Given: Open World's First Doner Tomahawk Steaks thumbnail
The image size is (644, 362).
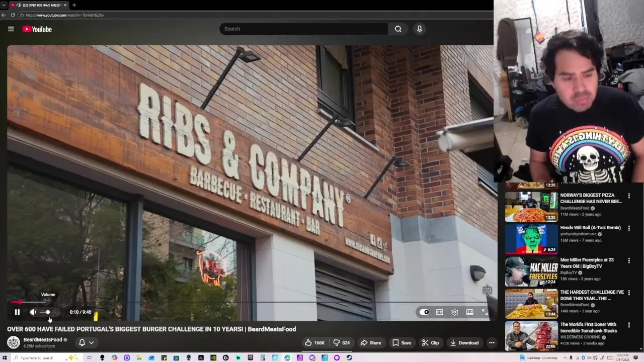Looking at the screenshot, I should tap(531, 335).
